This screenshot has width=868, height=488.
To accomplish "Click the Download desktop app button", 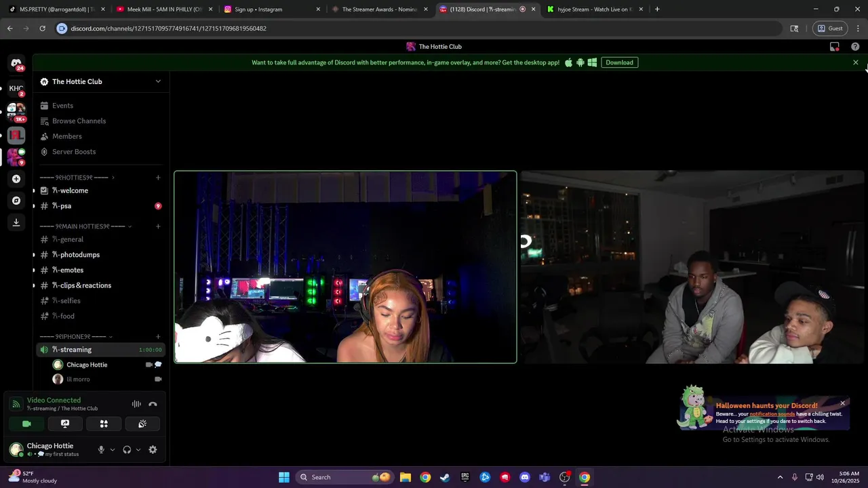I will (x=619, y=62).
